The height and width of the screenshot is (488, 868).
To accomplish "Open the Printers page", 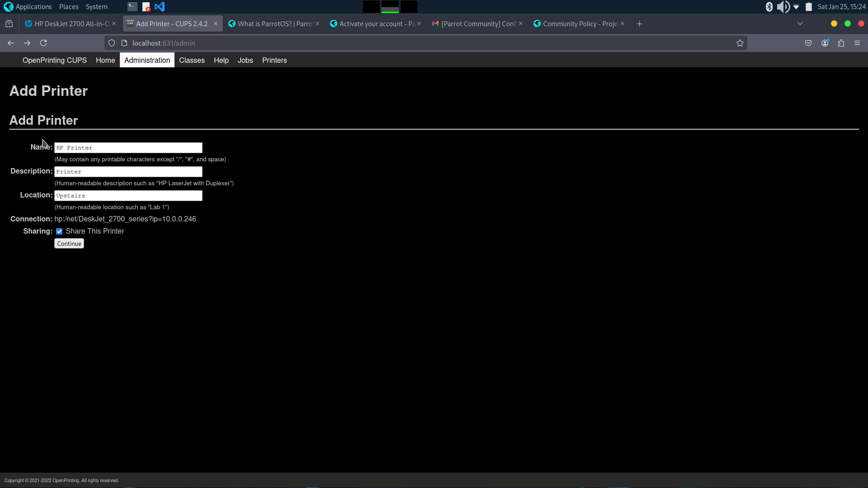I will coord(274,61).
